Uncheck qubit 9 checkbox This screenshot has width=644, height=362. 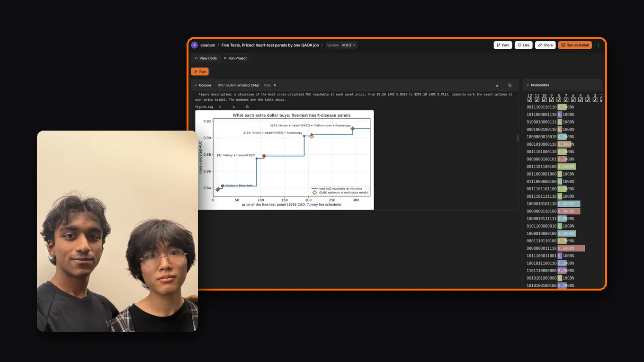(x=552, y=99)
